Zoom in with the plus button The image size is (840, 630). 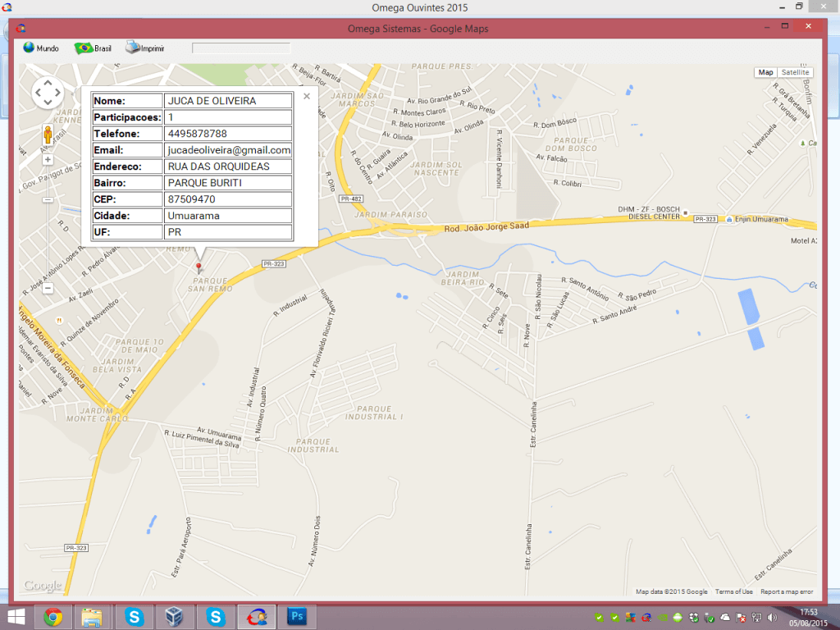[48, 159]
